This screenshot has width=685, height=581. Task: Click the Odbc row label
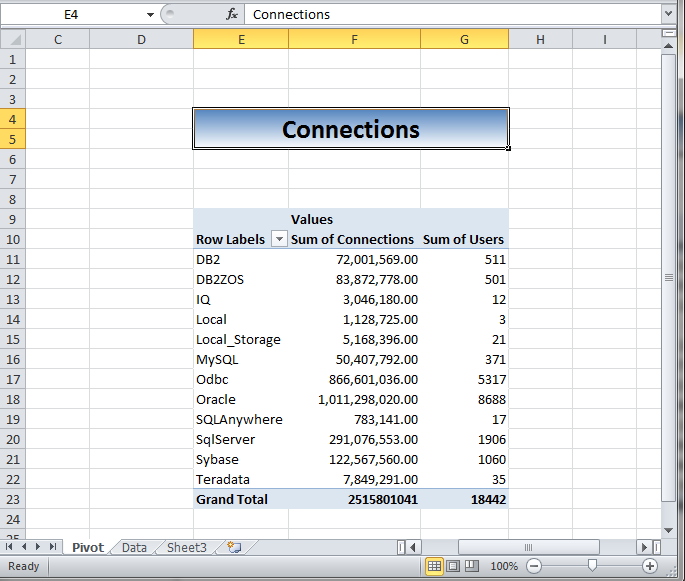(x=212, y=380)
